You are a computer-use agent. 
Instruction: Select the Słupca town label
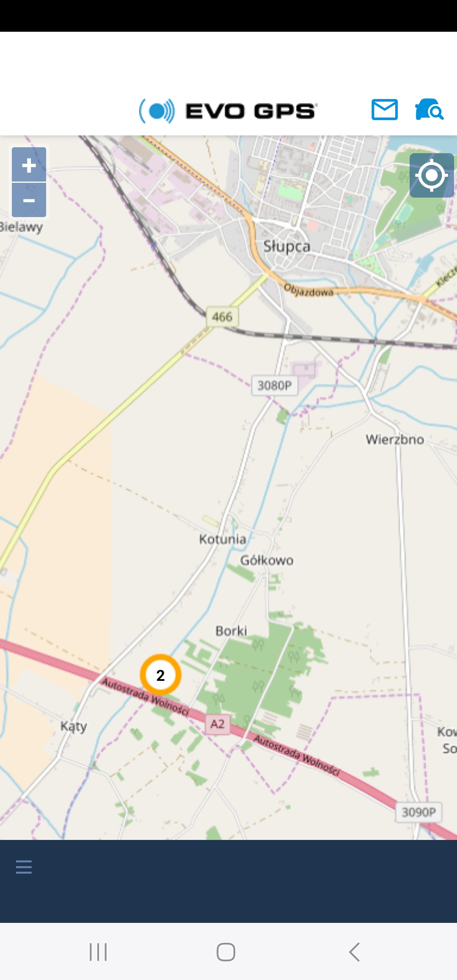point(287,246)
